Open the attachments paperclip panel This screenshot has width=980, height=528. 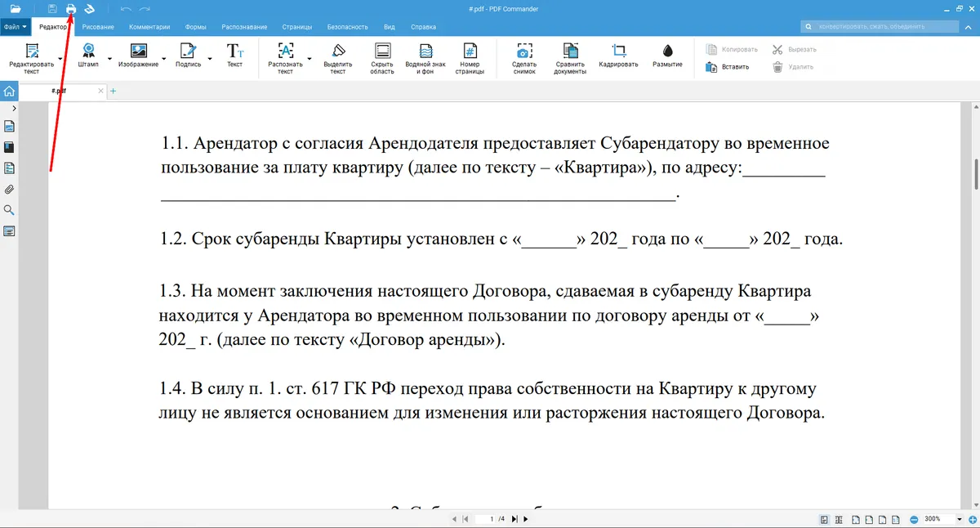(10, 190)
